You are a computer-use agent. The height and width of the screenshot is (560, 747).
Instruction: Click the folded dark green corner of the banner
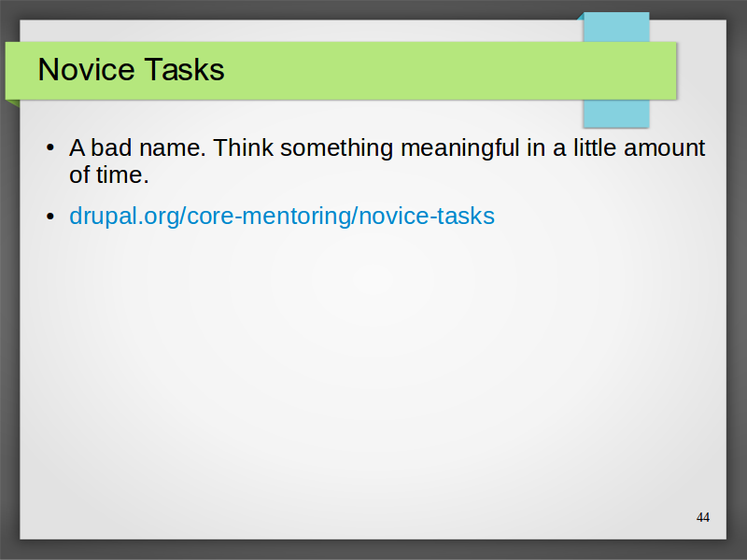(13, 103)
